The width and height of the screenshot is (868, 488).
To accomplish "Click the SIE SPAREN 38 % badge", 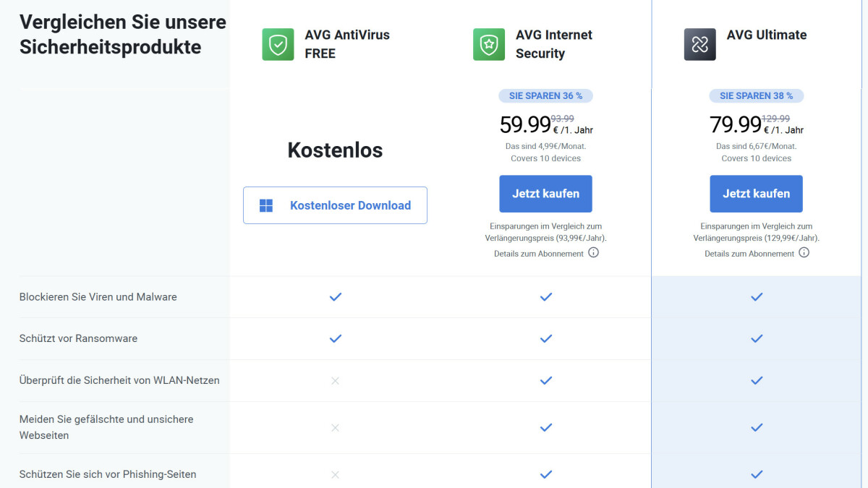I will point(756,95).
